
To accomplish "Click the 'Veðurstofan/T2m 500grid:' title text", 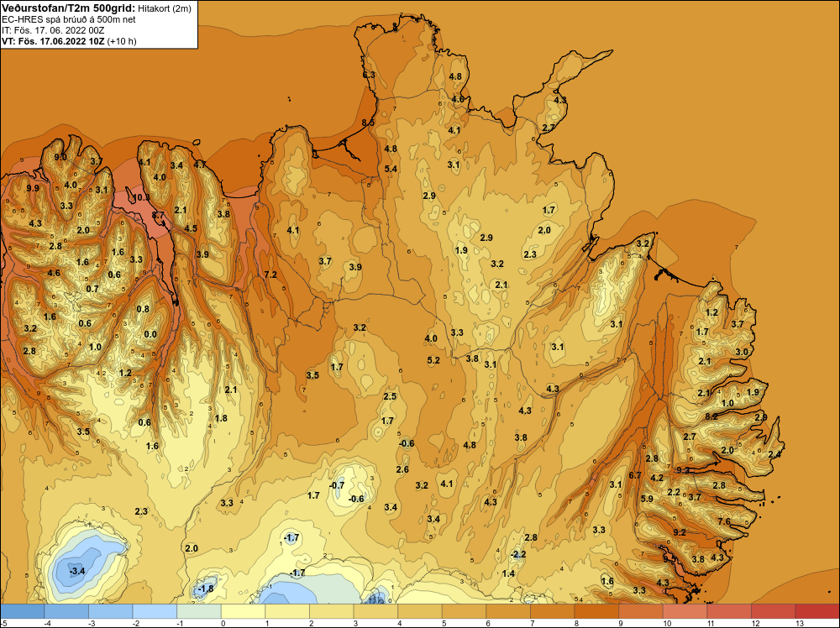I will [x=69, y=8].
